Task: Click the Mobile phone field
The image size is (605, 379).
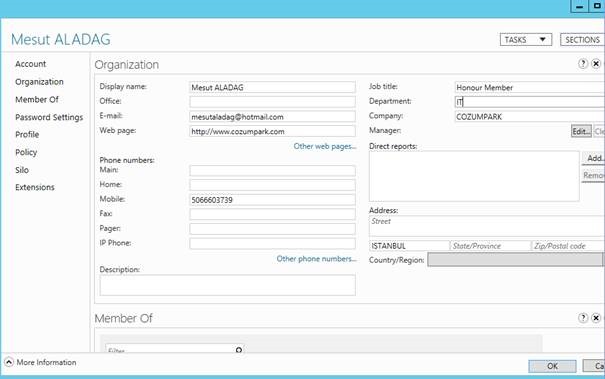Action: tap(272, 200)
